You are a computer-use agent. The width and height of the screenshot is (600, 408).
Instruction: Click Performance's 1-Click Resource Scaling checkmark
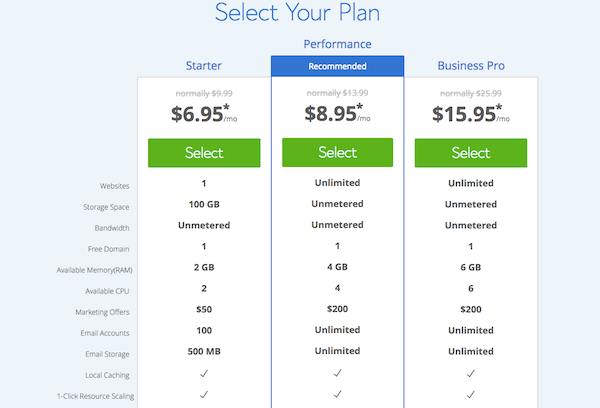pyautogui.click(x=337, y=396)
